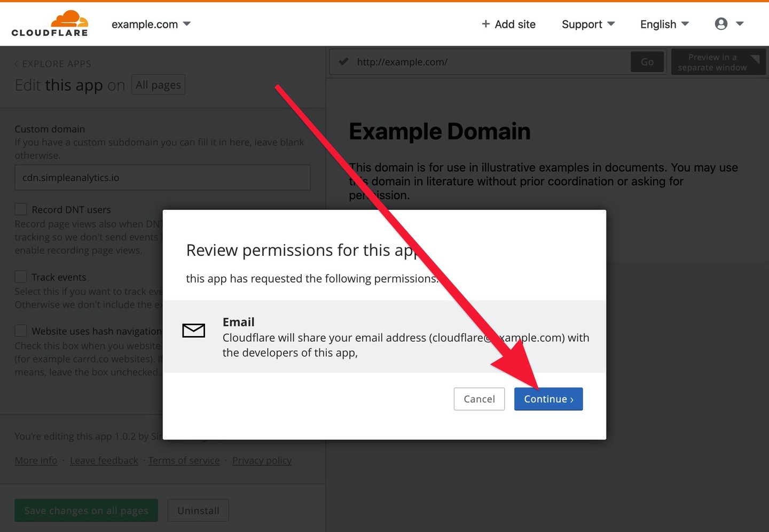769x532 pixels.
Task: Click the Custom domain input field
Action: (x=162, y=177)
